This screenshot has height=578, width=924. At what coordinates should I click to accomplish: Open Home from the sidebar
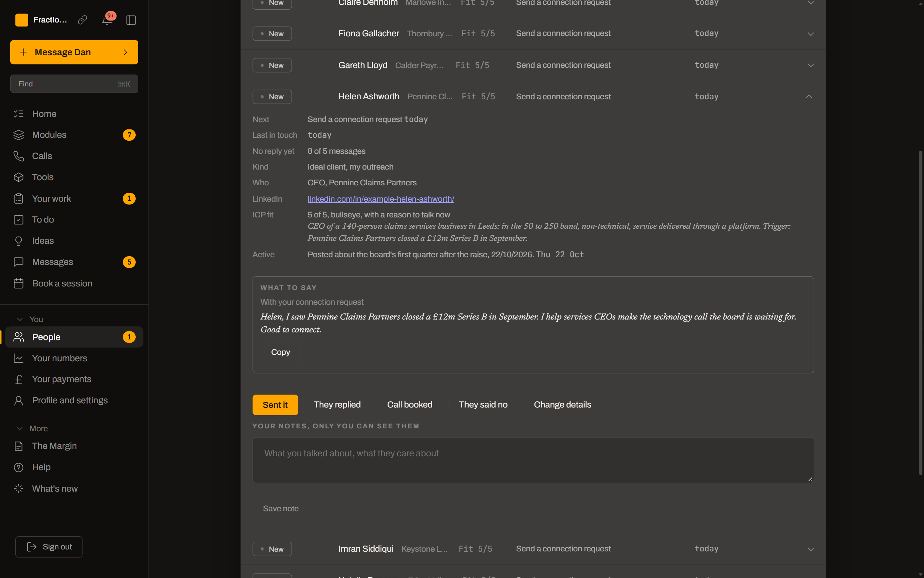pos(74,114)
